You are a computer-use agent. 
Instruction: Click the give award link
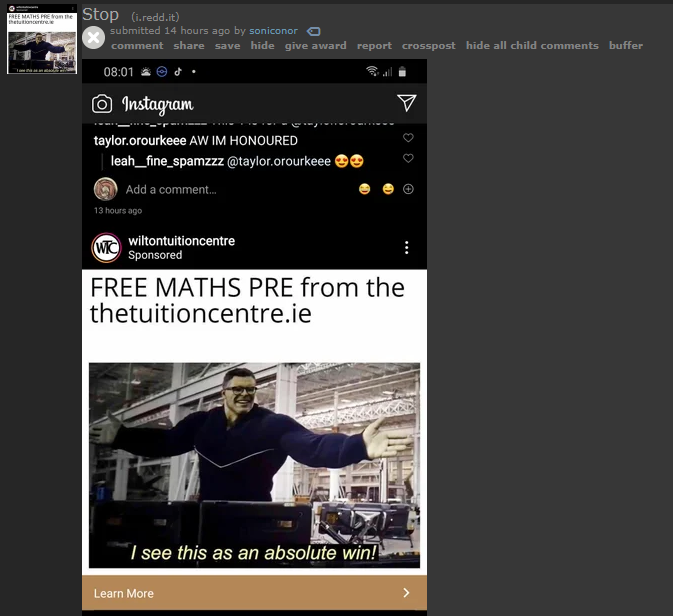click(x=315, y=46)
